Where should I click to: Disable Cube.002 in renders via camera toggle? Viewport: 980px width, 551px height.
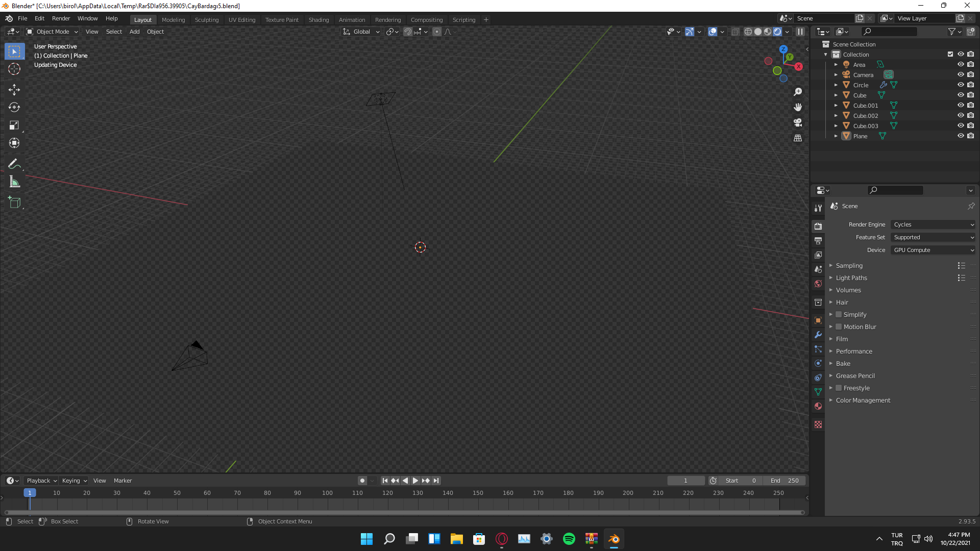(971, 115)
